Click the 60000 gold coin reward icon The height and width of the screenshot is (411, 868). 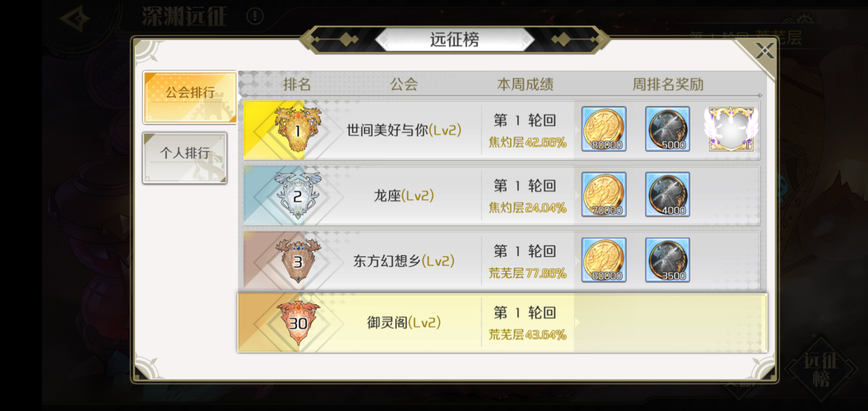(604, 260)
